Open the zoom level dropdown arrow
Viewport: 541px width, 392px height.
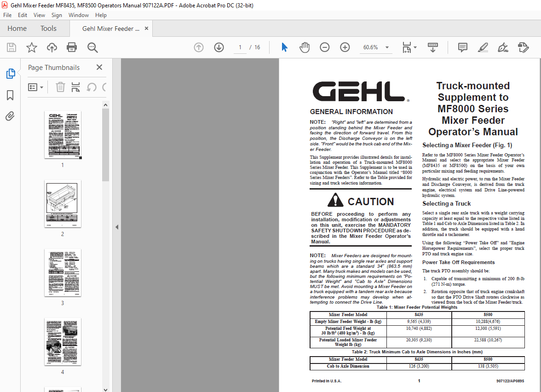pos(387,47)
